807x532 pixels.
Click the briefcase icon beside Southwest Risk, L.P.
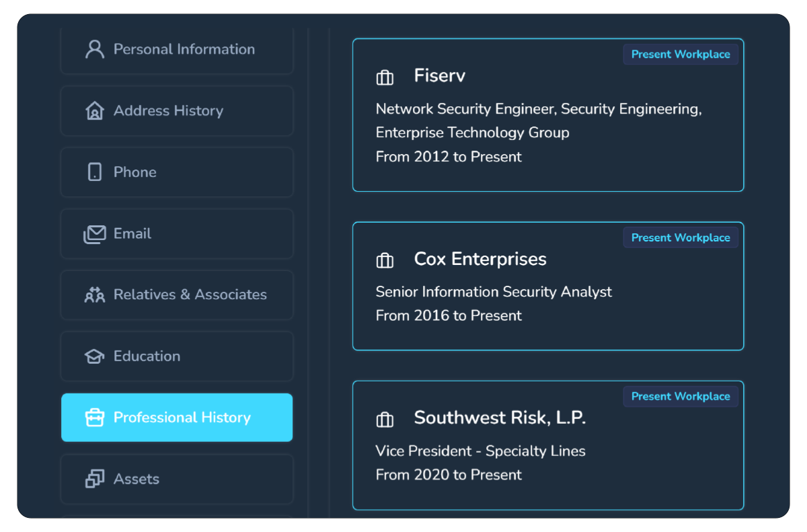click(x=385, y=420)
